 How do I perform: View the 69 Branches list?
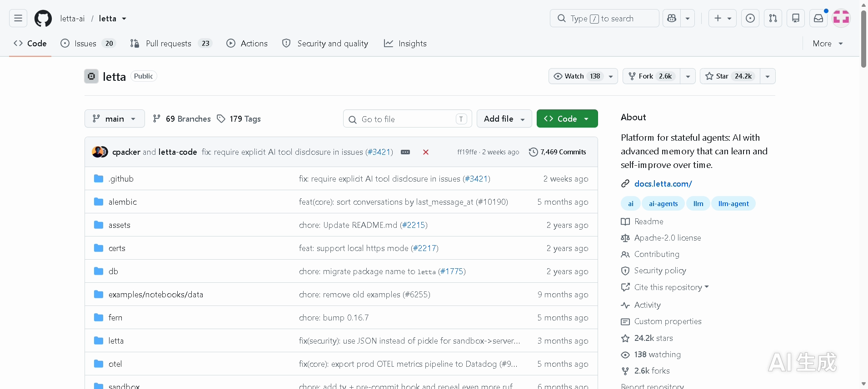pos(182,118)
